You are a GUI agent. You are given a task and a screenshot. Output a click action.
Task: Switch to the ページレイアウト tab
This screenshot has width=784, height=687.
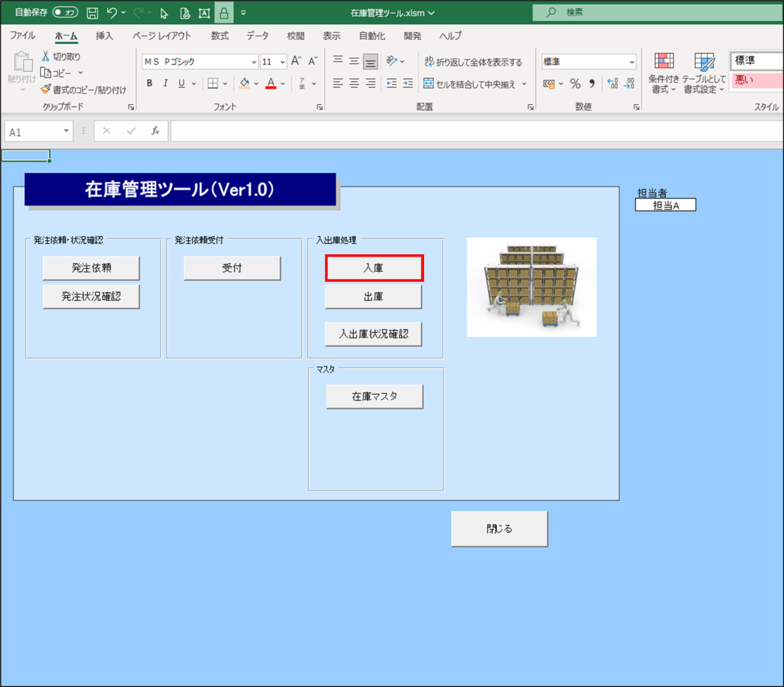(x=161, y=36)
